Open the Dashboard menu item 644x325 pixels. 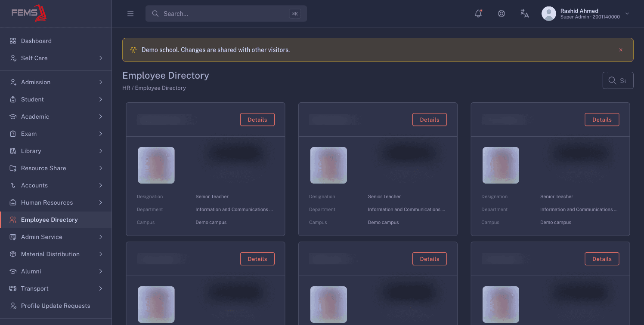pyautogui.click(x=56, y=41)
